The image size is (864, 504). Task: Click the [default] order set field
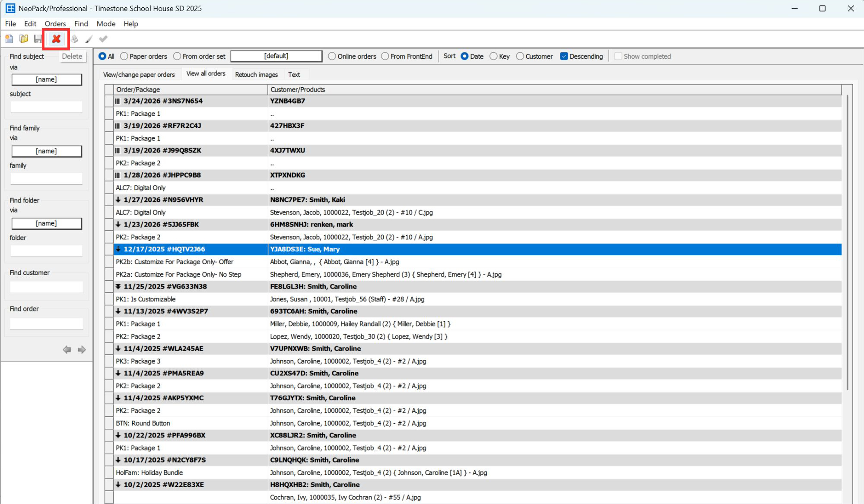pos(276,56)
